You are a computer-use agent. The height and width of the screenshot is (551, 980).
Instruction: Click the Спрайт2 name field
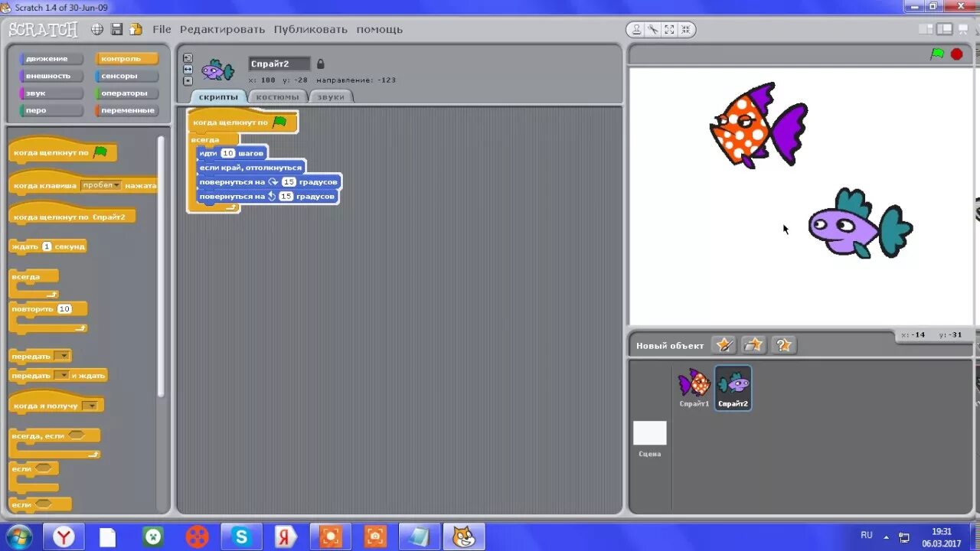(x=279, y=64)
